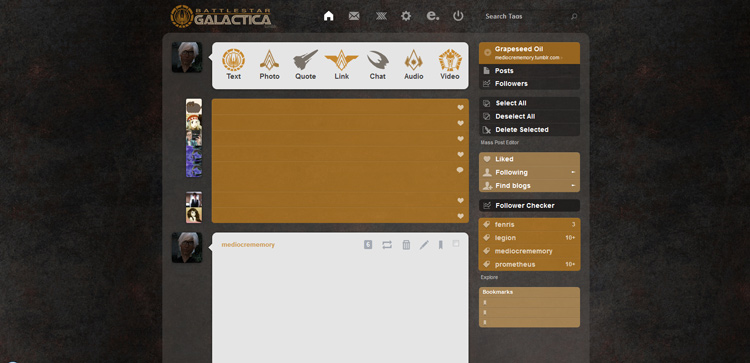Open Follower Checker
This screenshot has width=750, height=363.
coord(529,206)
